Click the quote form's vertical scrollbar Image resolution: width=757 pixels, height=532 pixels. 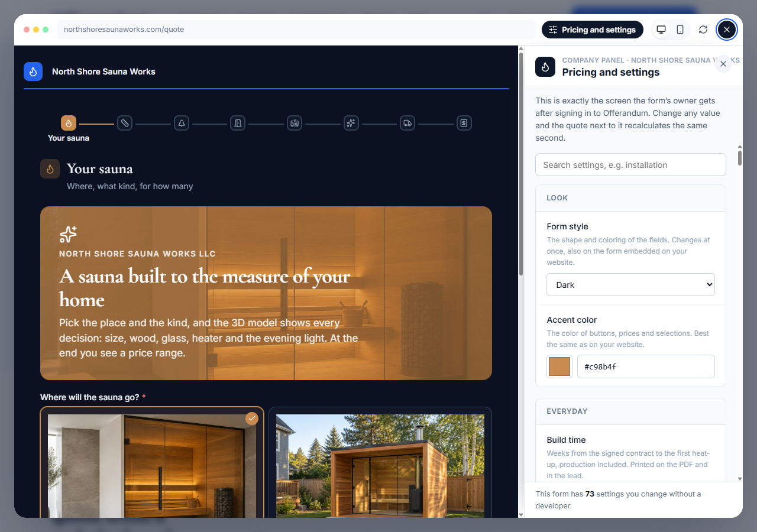[520, 166]
